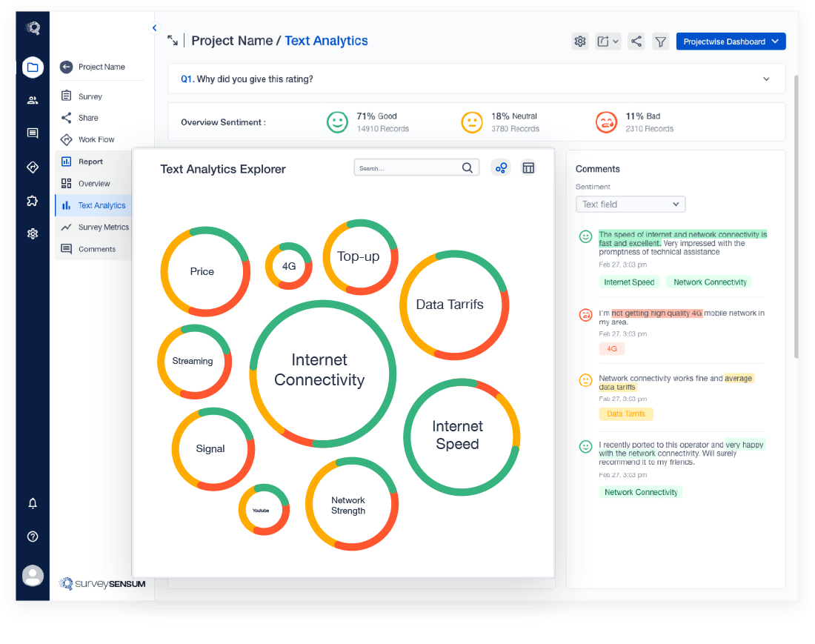Click the folder icon in dark sidebar
The width and height of the screenshot is (815, 644).
point(32,67)
